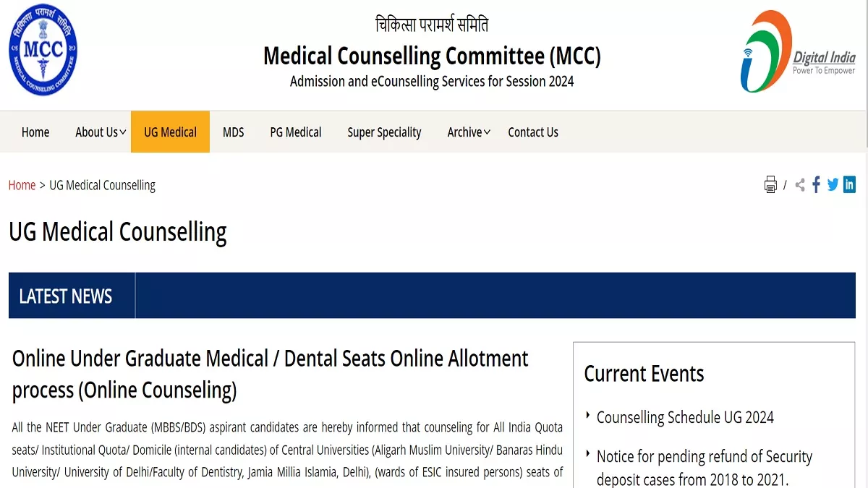This screenshot has height=488, width=868.
Task: Click the print page icon
Action: pyautogui.click(x=770, y=184)
